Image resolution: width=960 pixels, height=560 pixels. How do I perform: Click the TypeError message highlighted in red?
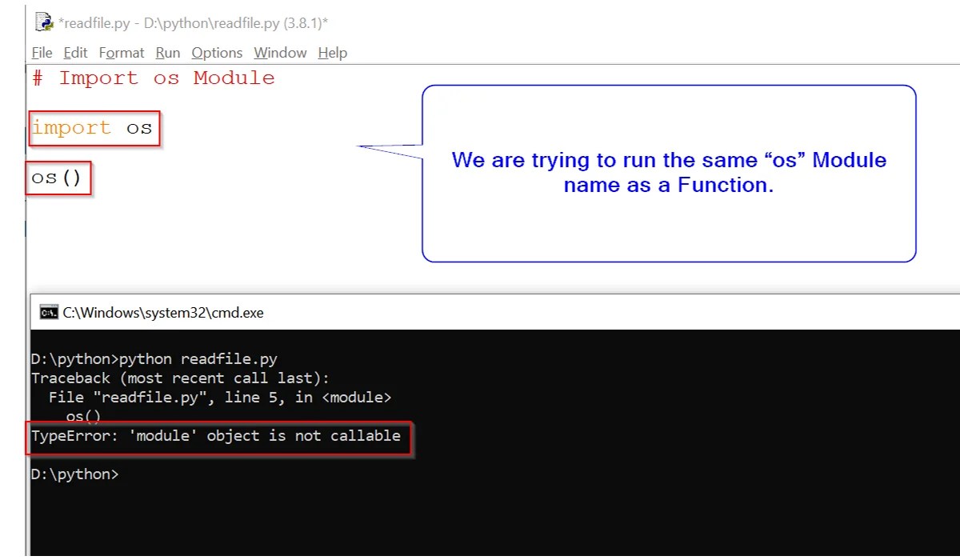(x=216, y=436)
